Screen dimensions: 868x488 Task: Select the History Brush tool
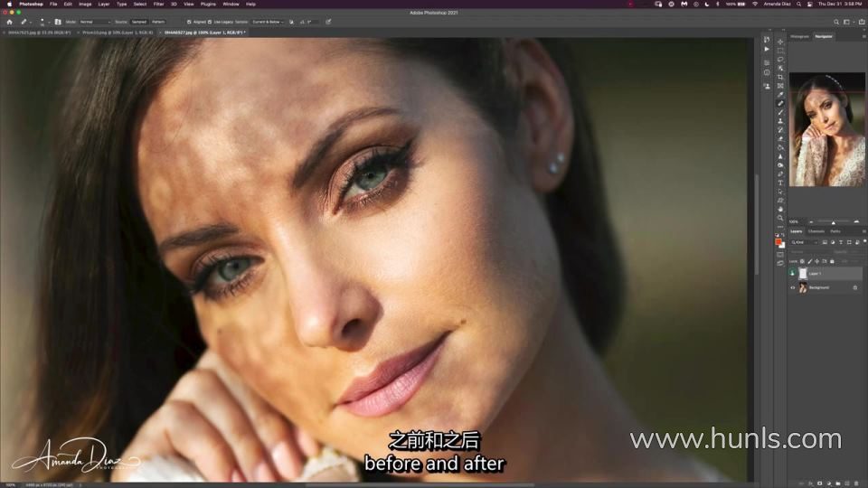click(x=780, y=129)
